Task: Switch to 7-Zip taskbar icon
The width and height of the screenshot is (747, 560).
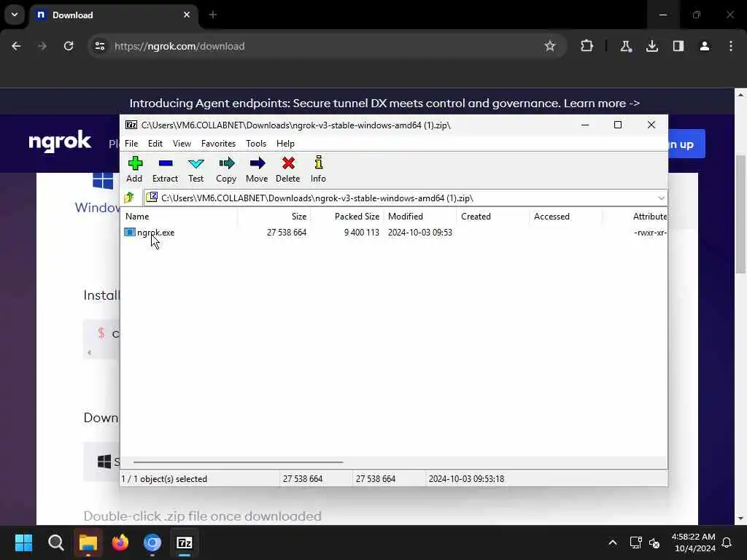Action: (185, 542)
